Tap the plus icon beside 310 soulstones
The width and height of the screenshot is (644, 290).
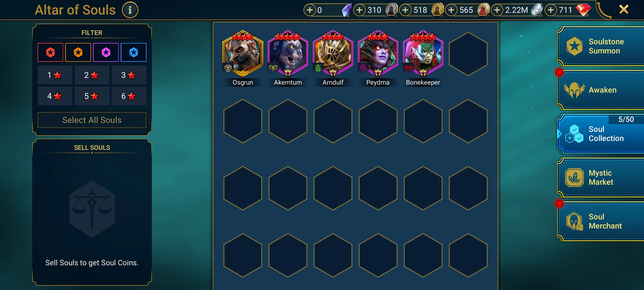(x=360, y=10)
